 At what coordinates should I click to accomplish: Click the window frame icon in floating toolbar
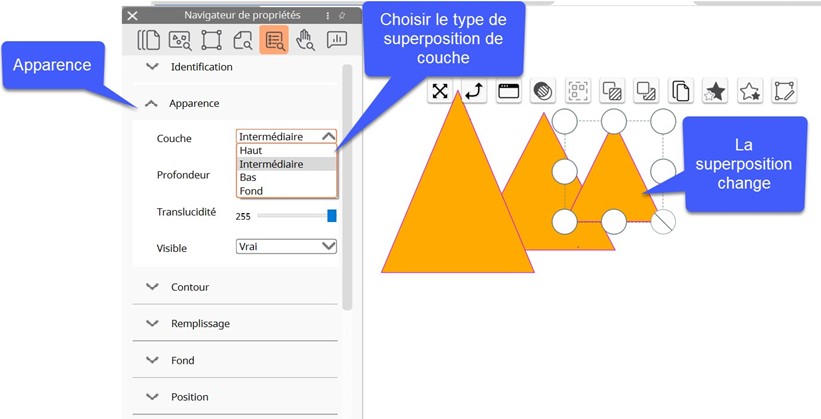[508, 91]
